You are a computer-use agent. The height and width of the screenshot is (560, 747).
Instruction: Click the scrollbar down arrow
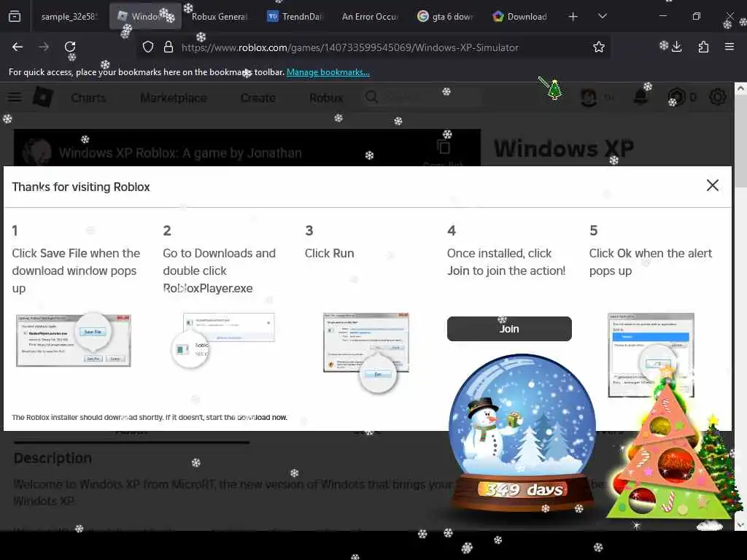pyautogui.click(x=740, y=525)
